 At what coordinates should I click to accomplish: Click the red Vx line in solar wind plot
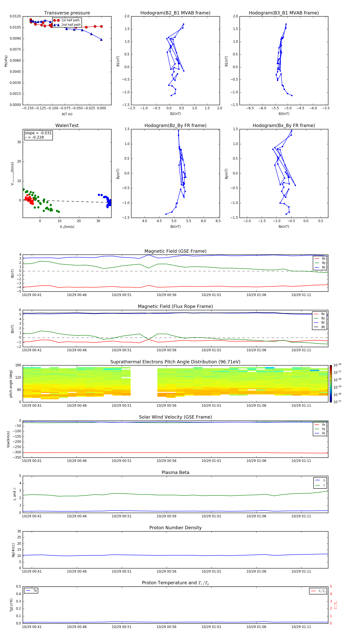pos(175,453)
